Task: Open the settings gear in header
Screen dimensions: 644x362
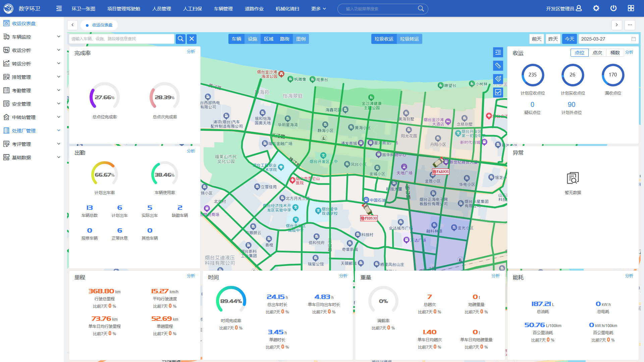Action: pyautogui.click(x=596, y=8)
